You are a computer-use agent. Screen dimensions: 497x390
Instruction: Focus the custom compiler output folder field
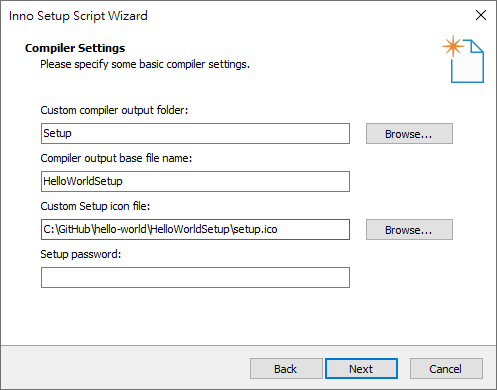coord(195,134)
